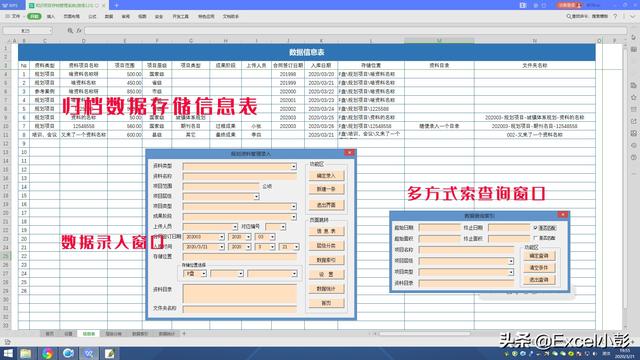Open Chrome from the Windows taskbar
Image resolution: width=640 pixels, height=360 pixels.
tap(47, 353)
